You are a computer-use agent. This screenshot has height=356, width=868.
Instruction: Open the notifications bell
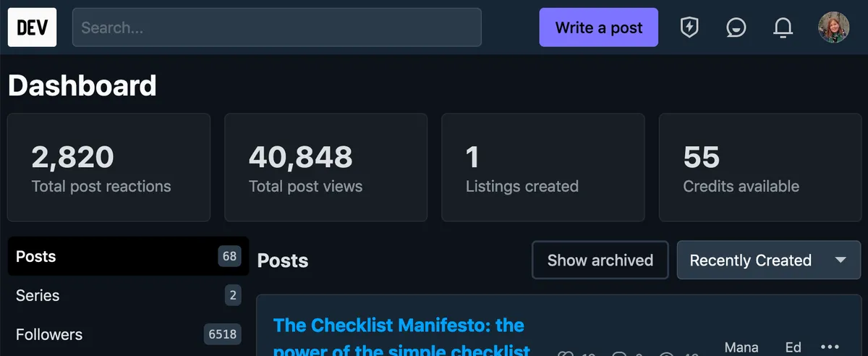(x=783, y=27)
